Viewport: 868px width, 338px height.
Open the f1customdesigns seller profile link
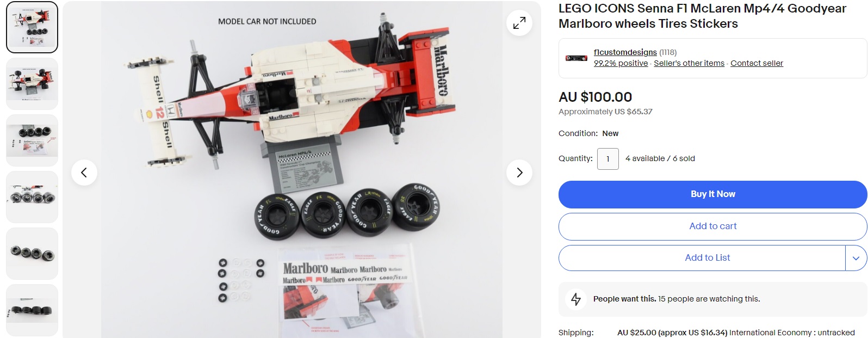(x=625, y=52)
